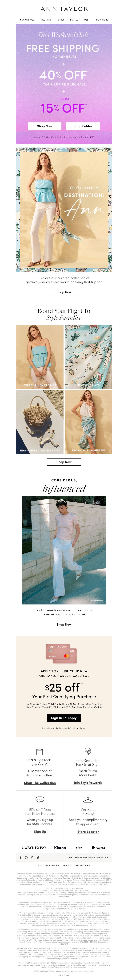Go to Find A Store in navigation

[x=101, y=20]
